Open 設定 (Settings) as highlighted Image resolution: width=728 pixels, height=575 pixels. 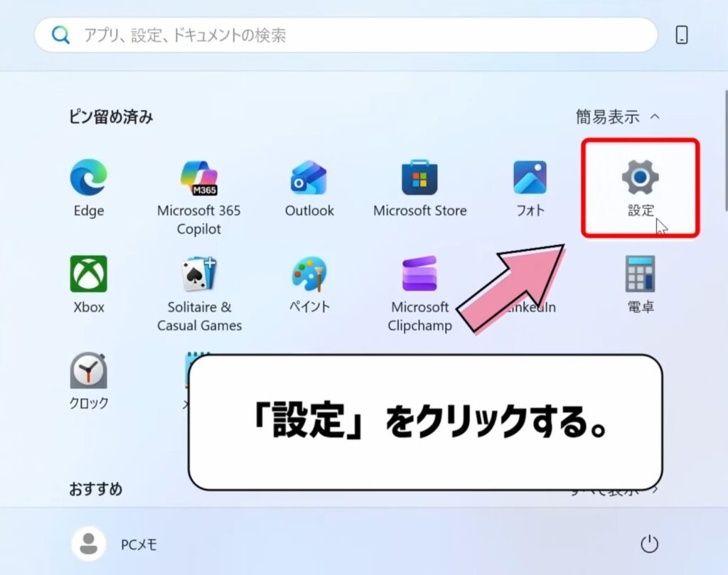(639, 179)
